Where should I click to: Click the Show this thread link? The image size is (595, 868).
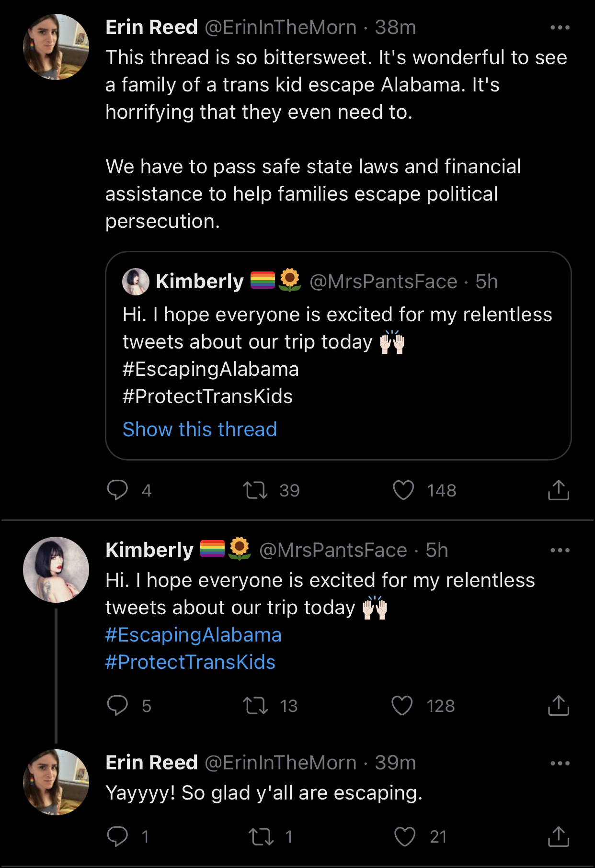[x=200, y=429]
